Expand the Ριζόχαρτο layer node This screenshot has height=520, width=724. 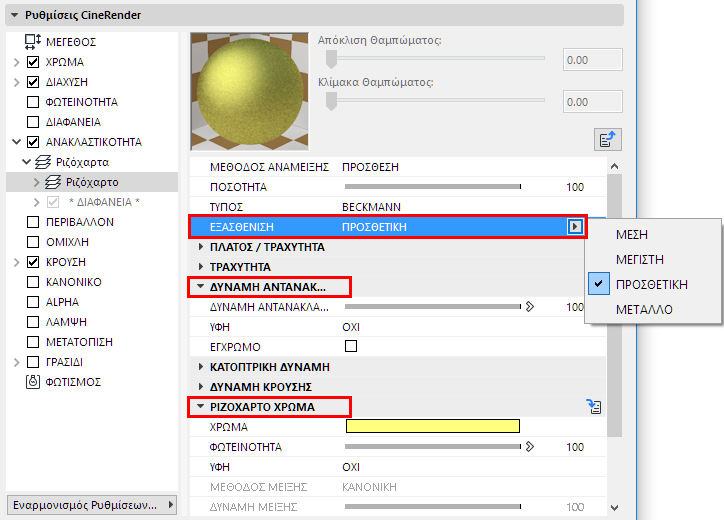tap(36, 182)
